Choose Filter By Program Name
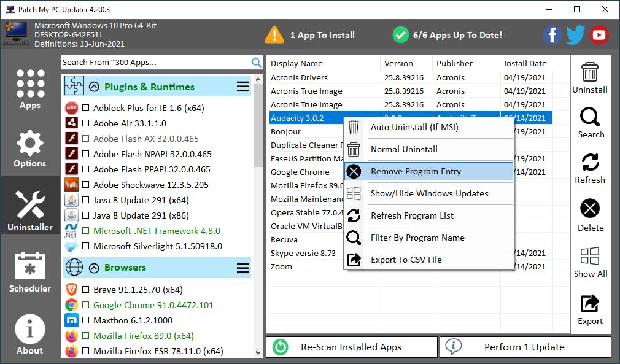Screen dimensions: 620x364 [428, 238]
